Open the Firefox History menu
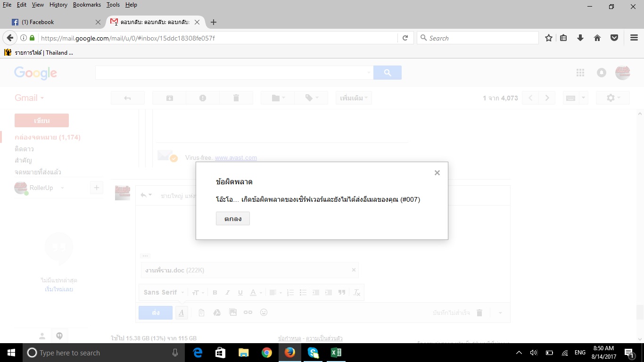Image resolution: width=644 pixels, height=362 pixels. coord(58,5)
